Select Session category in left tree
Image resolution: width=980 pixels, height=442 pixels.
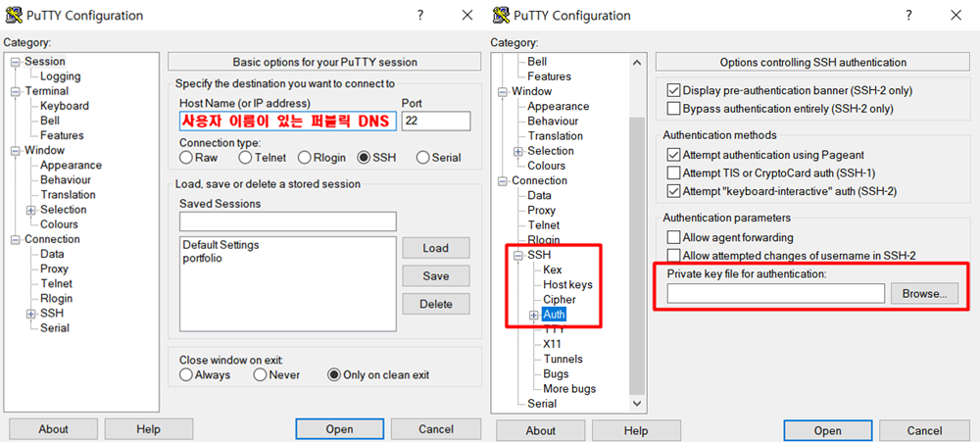(45, 62)
